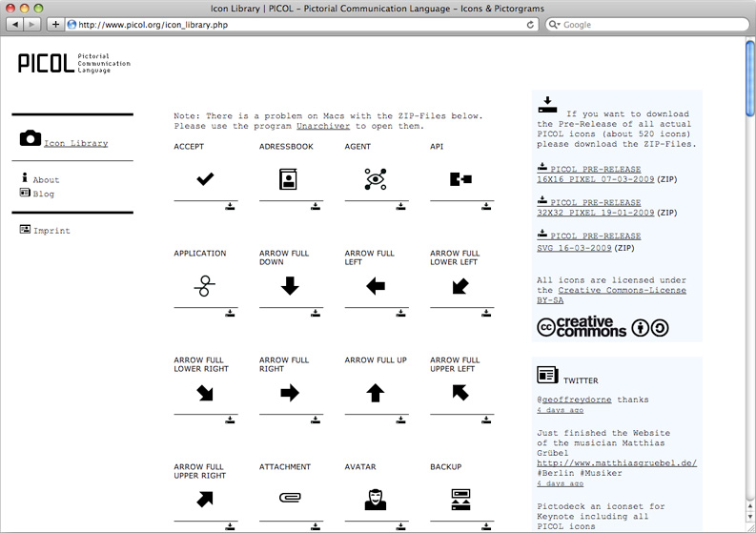Open the Icon Library link

tap(76, 143)
